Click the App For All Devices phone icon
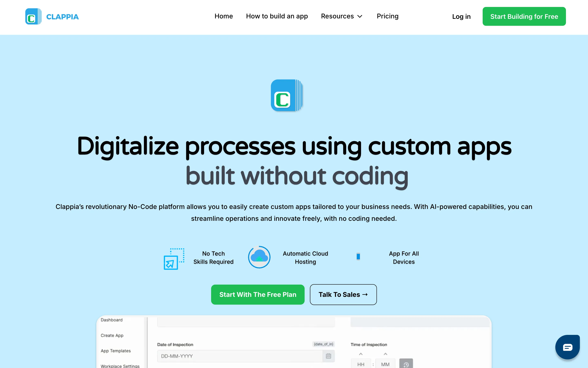The image size is (588, 368). (358, 257)
